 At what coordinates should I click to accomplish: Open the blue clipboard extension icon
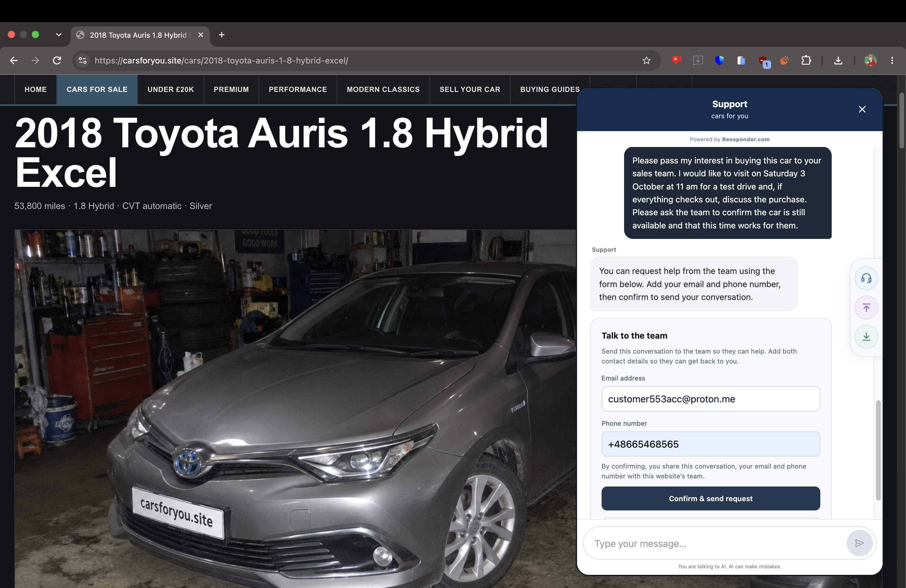(x=741, y=60)
